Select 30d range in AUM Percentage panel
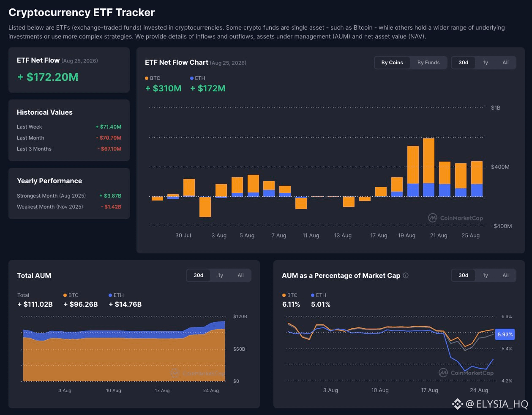Screen dimensions: 532x415 pos(464,275)
